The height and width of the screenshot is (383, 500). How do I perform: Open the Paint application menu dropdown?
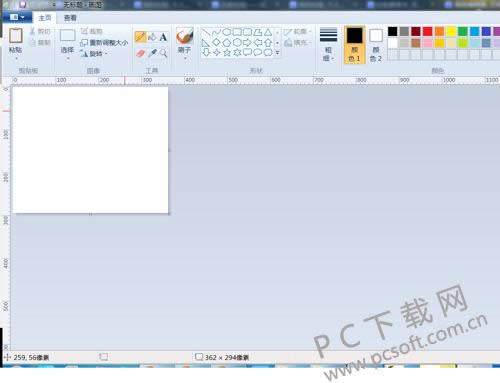[17, 17]
